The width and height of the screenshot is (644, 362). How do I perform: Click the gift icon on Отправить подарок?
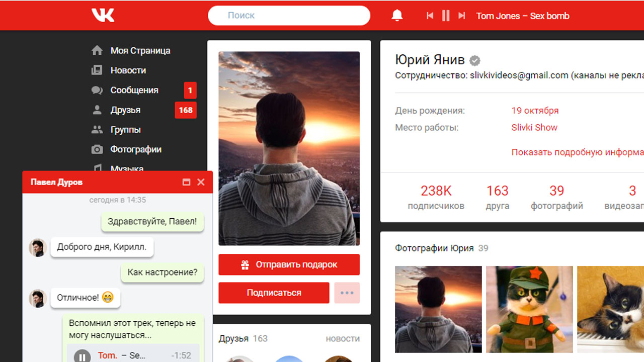pyautogui.click(x=245, y=264)
